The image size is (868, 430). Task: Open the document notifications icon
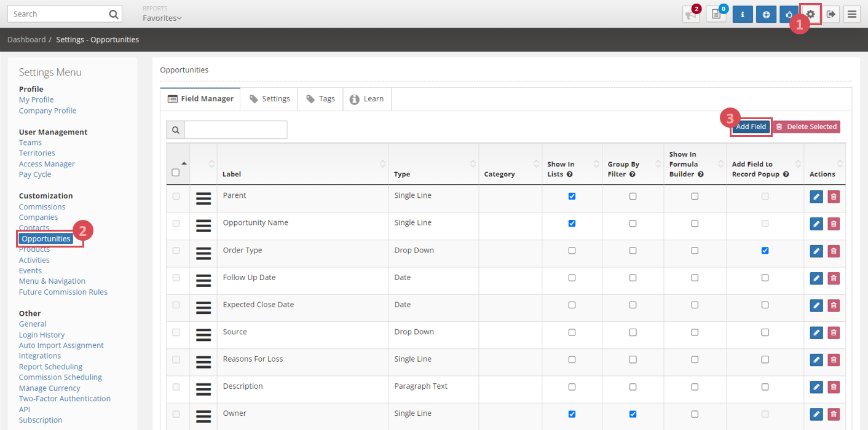point(716,14)
